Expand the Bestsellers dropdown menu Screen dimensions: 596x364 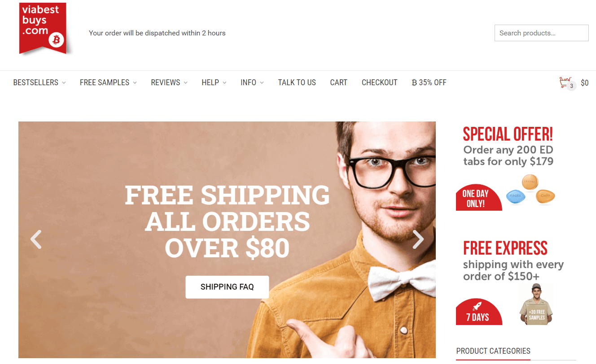click(x=39, y=82)
